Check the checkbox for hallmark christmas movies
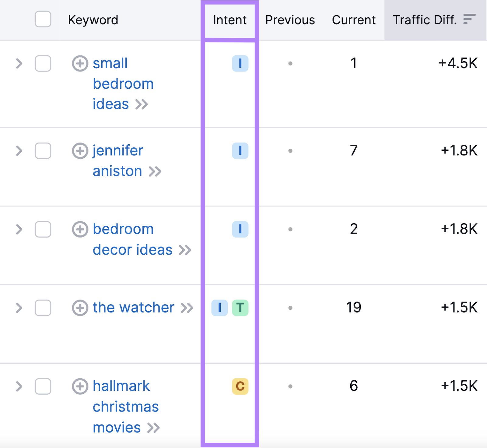 click(43, 387)
